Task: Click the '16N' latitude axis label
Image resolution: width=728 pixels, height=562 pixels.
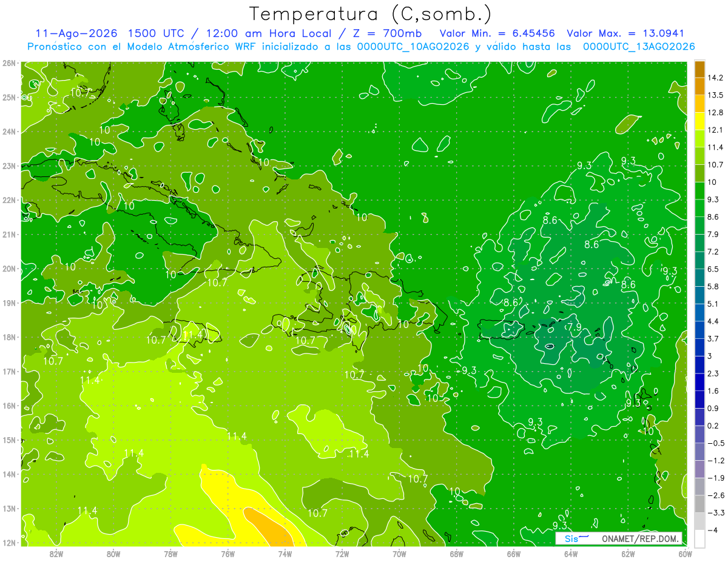Action: coord(8,406)
